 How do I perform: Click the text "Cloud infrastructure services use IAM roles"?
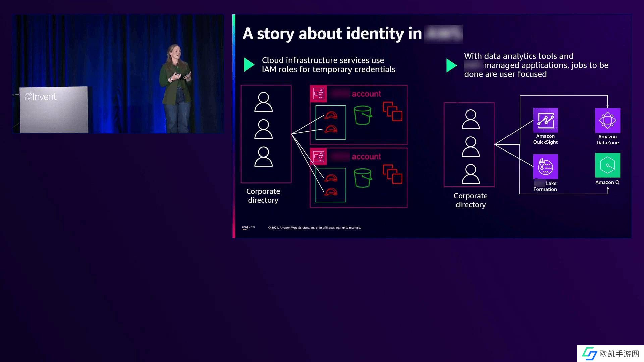[328, 65]
